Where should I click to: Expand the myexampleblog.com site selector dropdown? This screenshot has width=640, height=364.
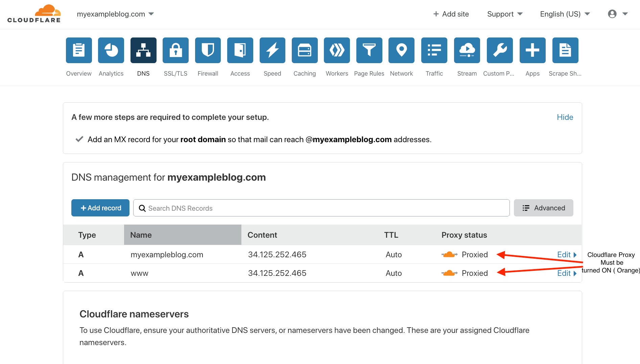(115, 14)
